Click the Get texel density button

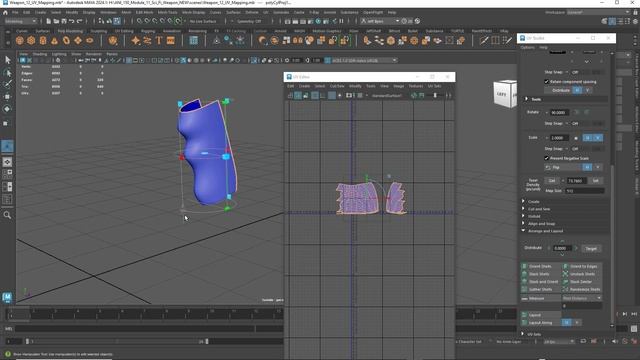pyautogui.click(x=552, y=180)
